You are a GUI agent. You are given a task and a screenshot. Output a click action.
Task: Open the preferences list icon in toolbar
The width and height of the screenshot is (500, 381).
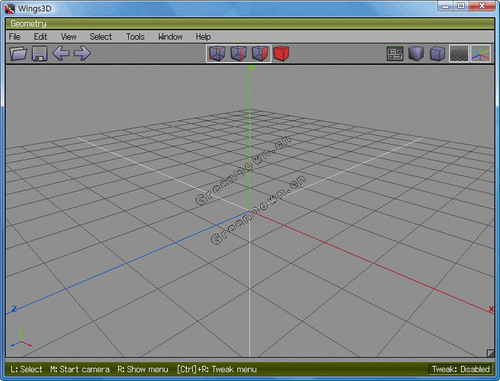(395, 54)
